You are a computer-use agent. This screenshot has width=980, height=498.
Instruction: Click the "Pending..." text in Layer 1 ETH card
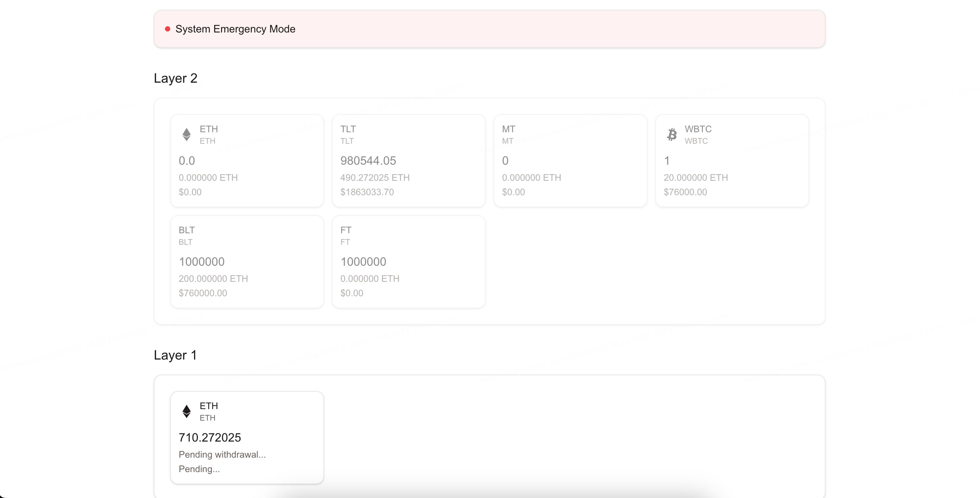tap(199, 469)
